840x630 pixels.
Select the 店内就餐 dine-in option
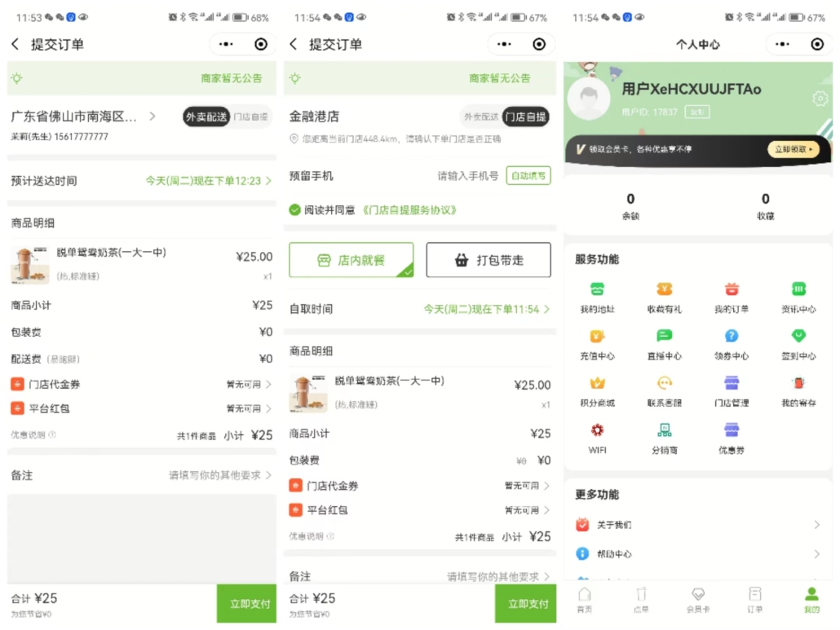(351, 260)
